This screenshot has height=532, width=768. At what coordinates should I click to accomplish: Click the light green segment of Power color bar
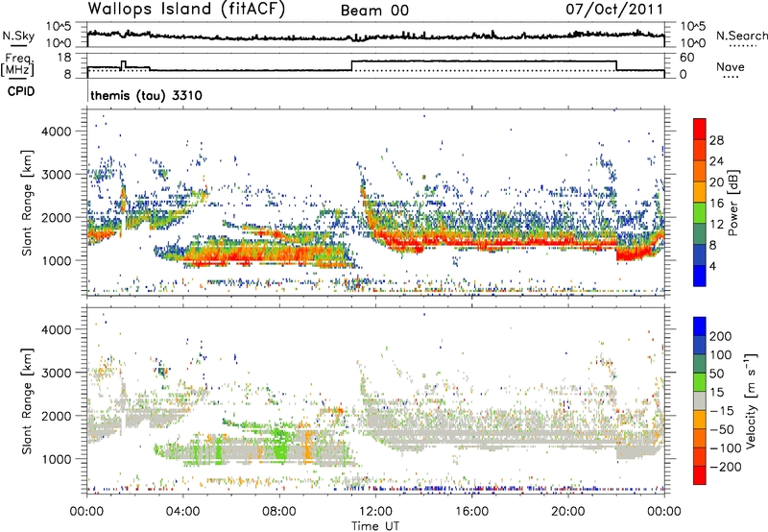[x=700, y=213]
